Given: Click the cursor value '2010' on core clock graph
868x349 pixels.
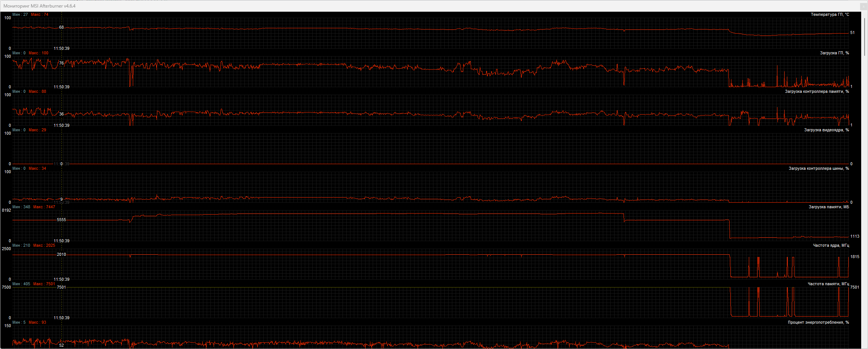Looking at the screenshot, I should coord(61,255).
